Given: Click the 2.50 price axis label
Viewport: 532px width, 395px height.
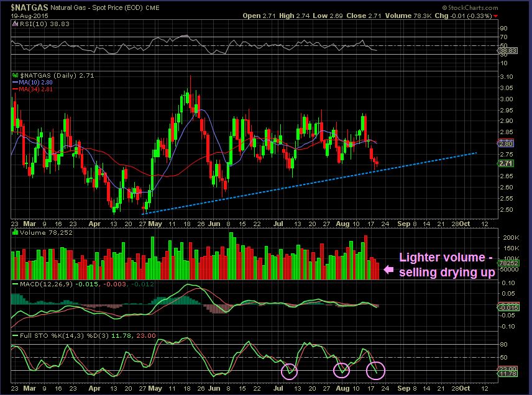Looking at the screenshot, I should (507, 209).
